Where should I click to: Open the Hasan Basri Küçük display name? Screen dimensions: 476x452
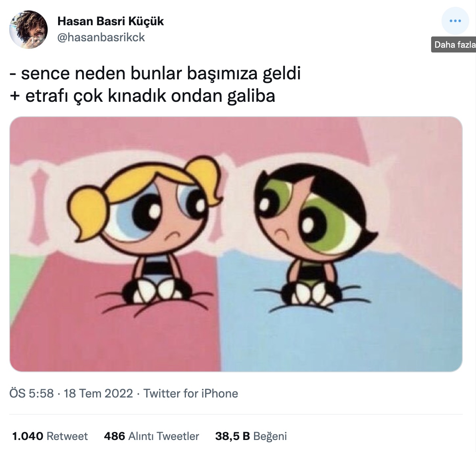point(111,21)
